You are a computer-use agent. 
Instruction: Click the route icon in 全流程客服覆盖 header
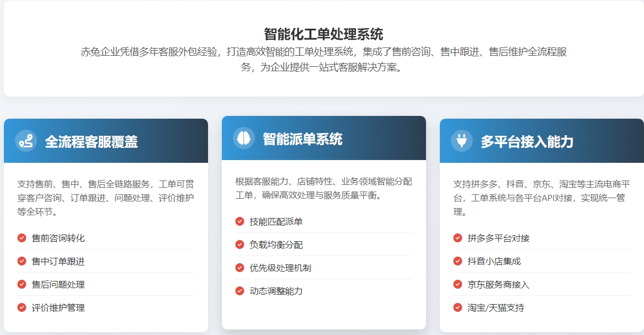[x=26, y=141]
